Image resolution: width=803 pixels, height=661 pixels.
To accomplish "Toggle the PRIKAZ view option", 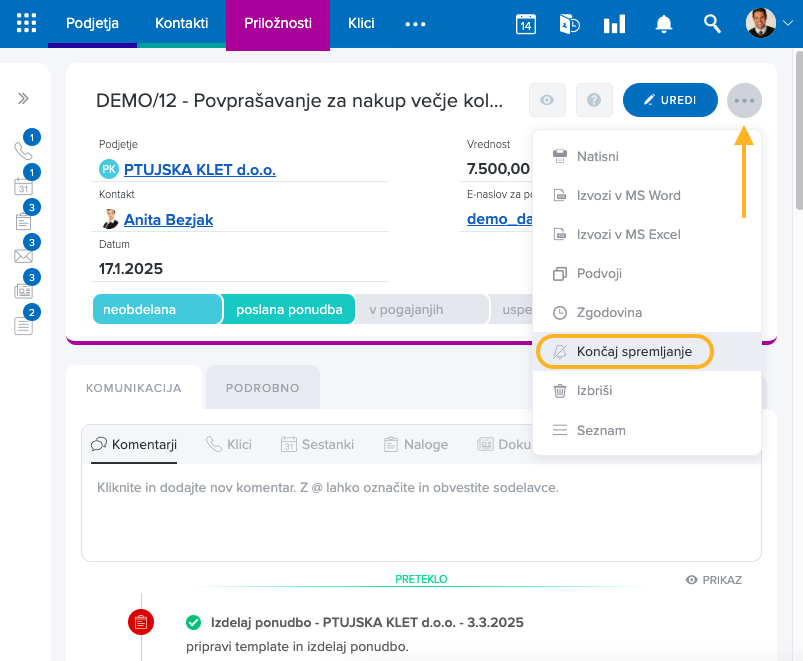I will [714, 580].
